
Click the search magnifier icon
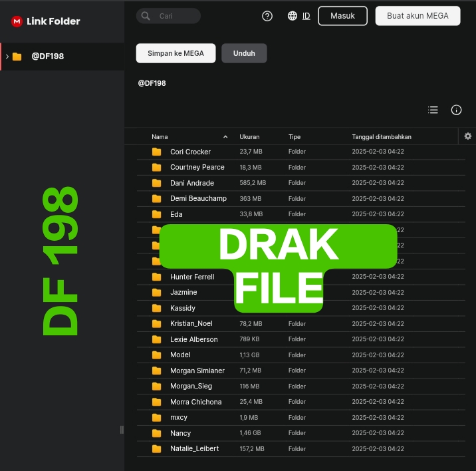pyautogui.click(x=146, y=16)
